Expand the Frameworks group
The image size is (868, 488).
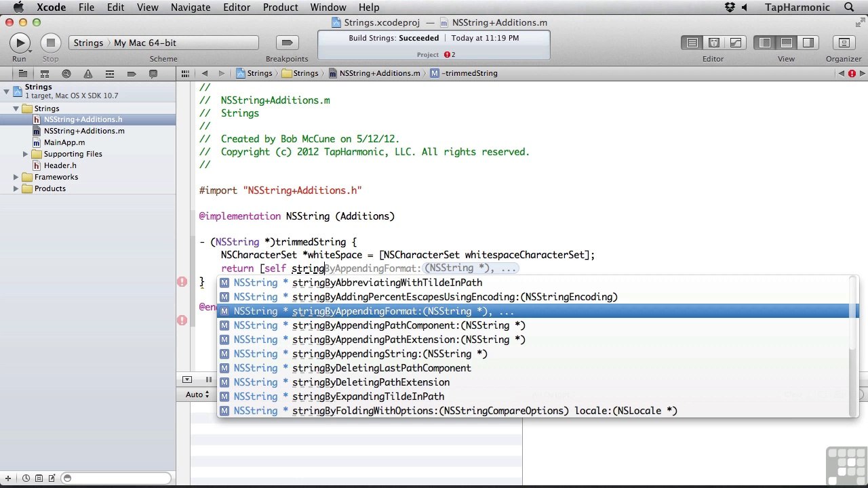click(x=16, y=177)
